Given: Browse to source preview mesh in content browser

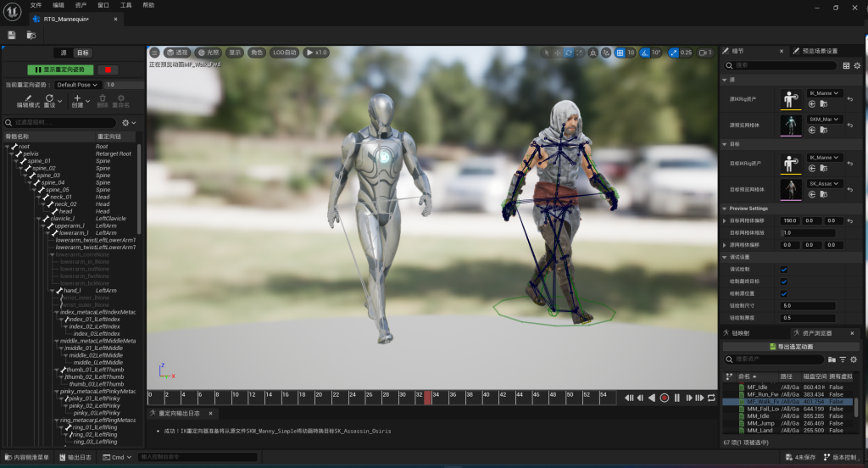Looking at the screenshot, I should [x=824, y=131].
